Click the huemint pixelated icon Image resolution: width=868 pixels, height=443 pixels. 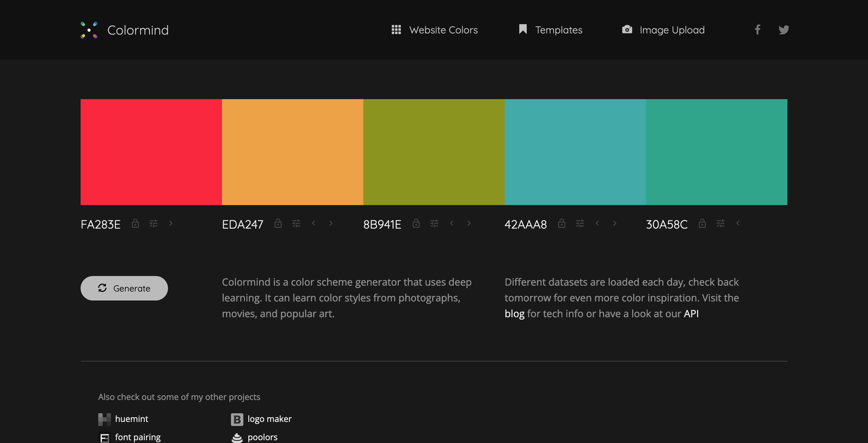104,419
